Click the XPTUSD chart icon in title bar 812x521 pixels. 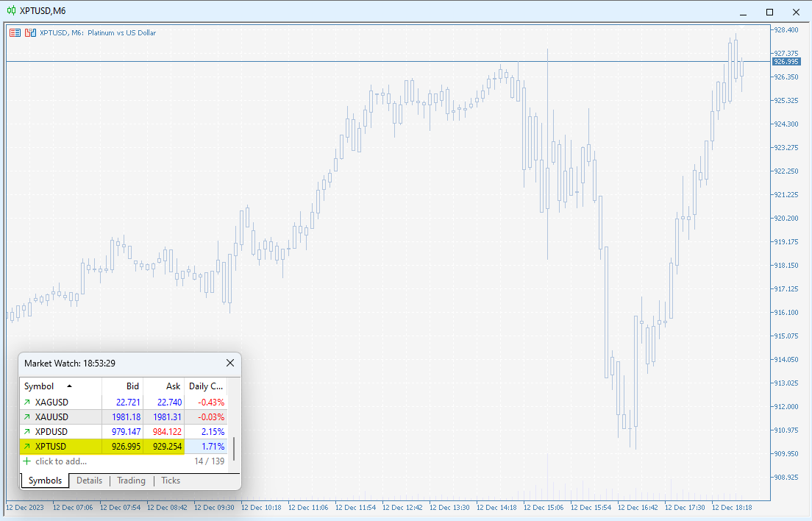tap(11, 10)
